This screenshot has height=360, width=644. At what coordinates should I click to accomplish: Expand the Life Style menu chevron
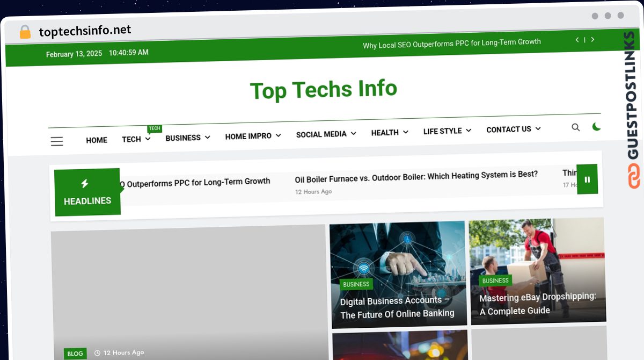pos(469,130)
